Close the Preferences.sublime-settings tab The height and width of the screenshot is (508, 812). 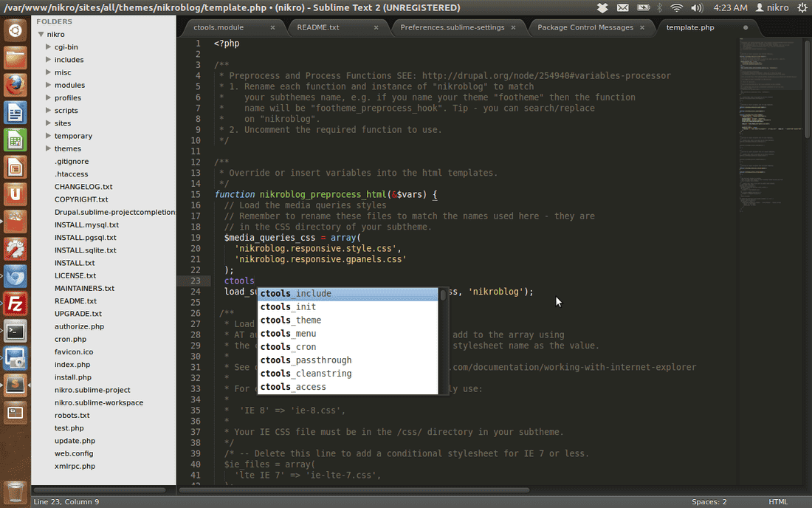click(513, 27)
